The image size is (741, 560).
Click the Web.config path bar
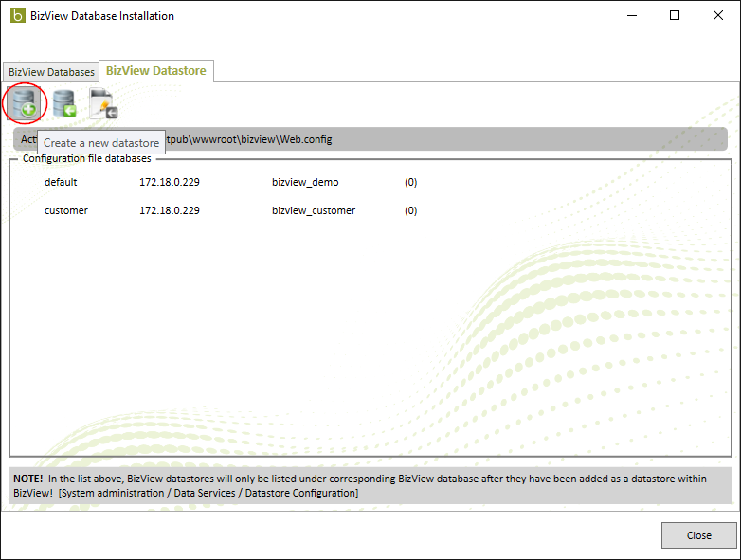click(x=370, y=139)
